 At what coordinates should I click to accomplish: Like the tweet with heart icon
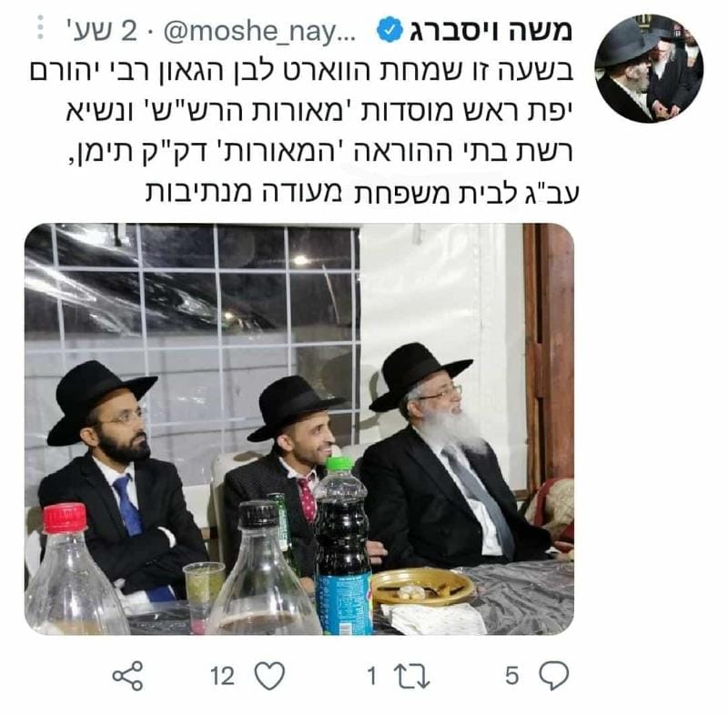[x=269, y=676]
